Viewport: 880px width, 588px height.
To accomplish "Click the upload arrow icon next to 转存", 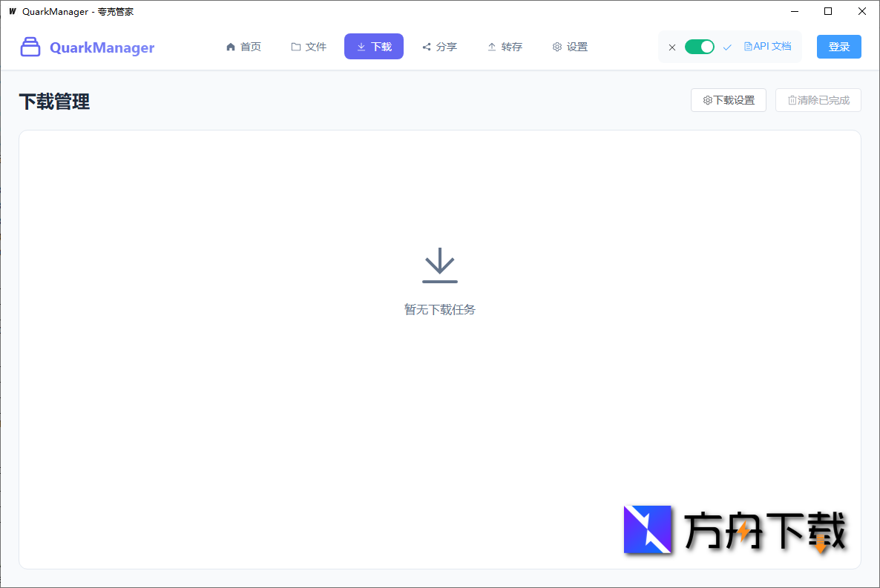I will point(490,46).
